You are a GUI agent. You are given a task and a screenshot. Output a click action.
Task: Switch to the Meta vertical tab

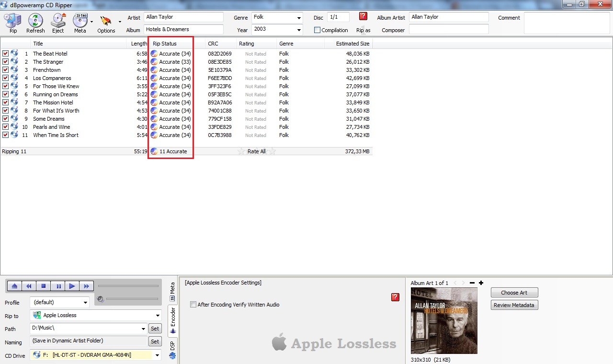[x=172, y=292]
